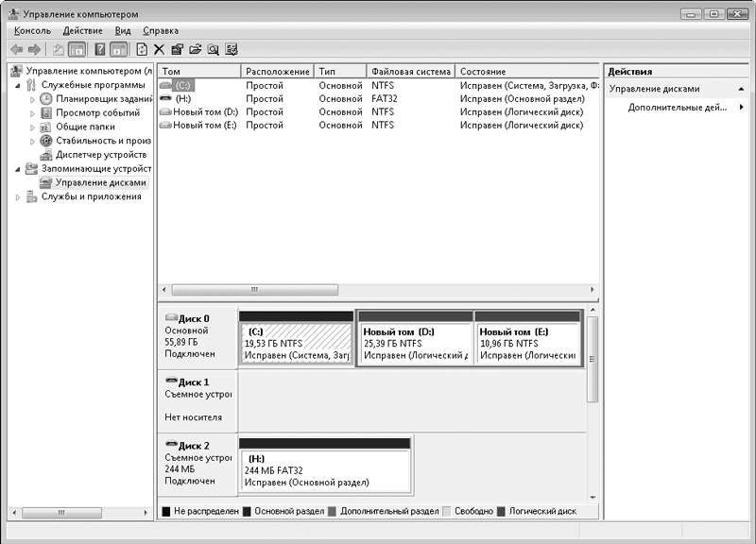The width and height of the screenshot is (756, 544).
Task: Open Дополнительные действия in the actions pane
Action: (x=678, y=108)
